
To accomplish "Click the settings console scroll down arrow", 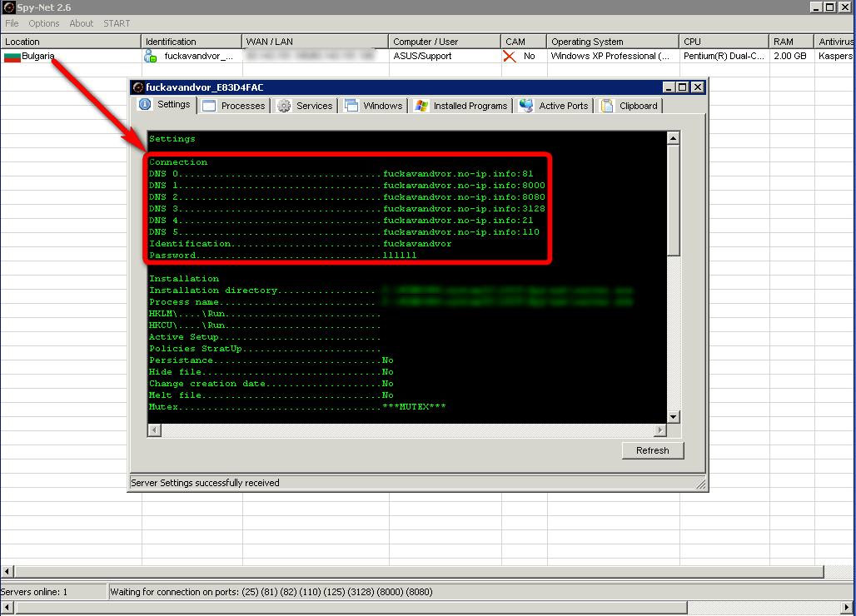I will click(x=673, y=417).
